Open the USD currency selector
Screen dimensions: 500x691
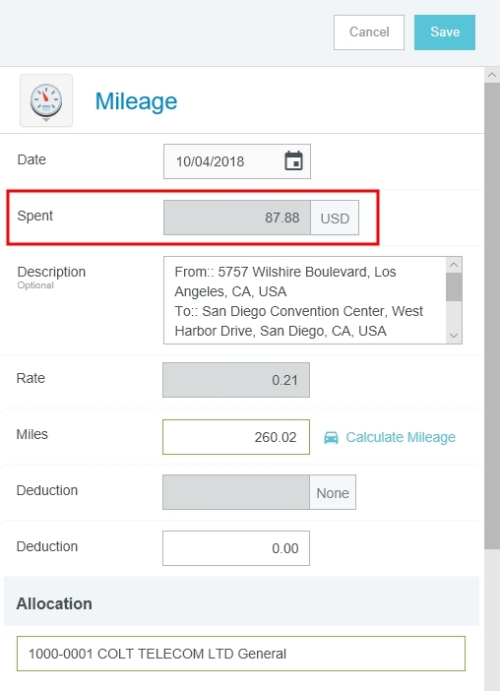click(x=335, y=218)
